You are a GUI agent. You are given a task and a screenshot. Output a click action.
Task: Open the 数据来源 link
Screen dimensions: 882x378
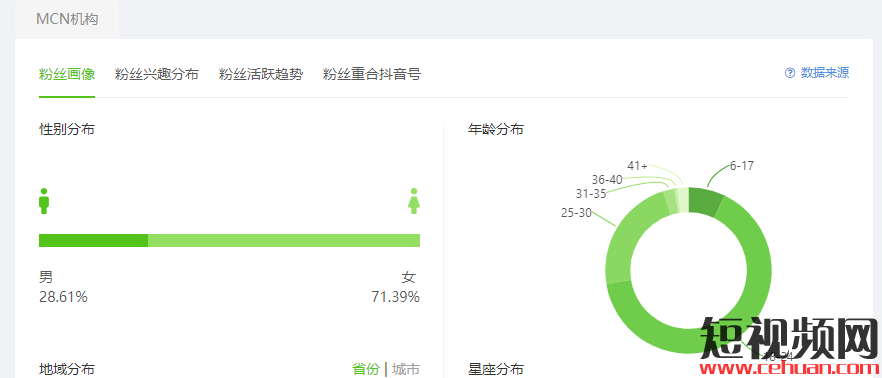[825, 73]
